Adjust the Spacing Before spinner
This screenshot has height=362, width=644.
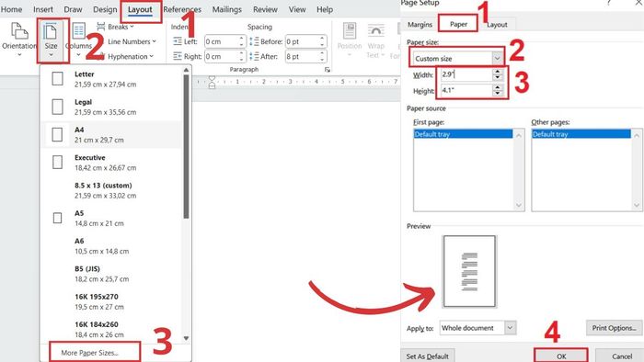322,41
